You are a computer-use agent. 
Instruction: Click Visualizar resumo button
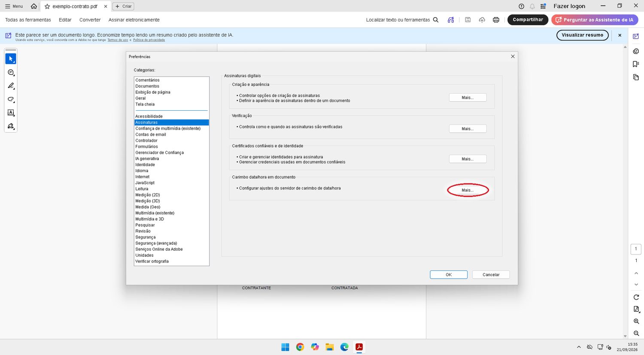[582, 35]
